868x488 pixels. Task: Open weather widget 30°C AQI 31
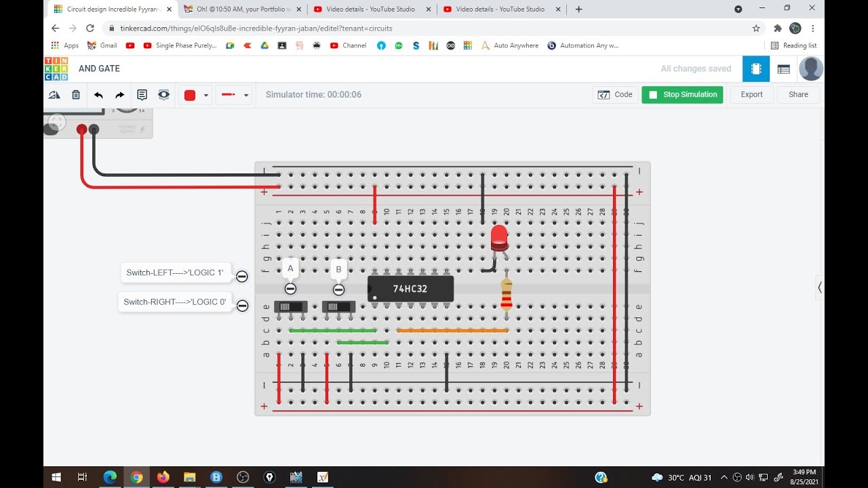pos(682,477)
